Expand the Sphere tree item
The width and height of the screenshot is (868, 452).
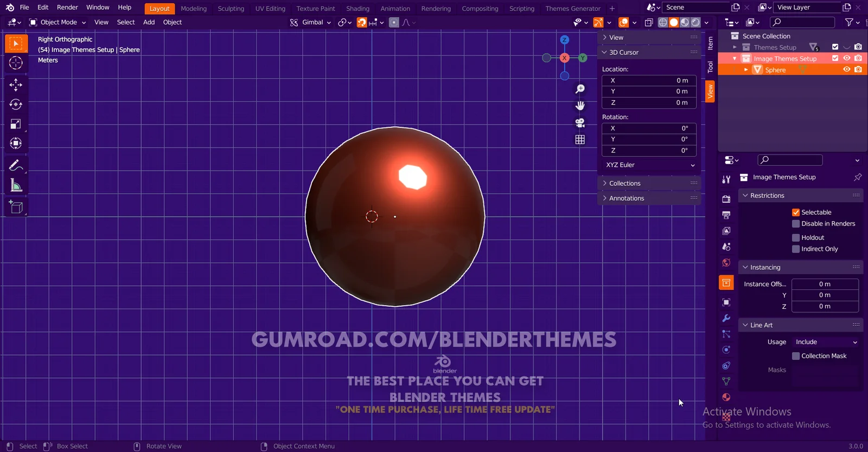[746, 70]
